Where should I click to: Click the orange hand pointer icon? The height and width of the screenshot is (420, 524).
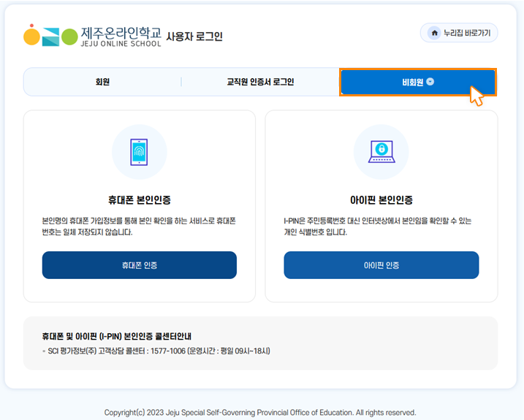click(476, 96)
